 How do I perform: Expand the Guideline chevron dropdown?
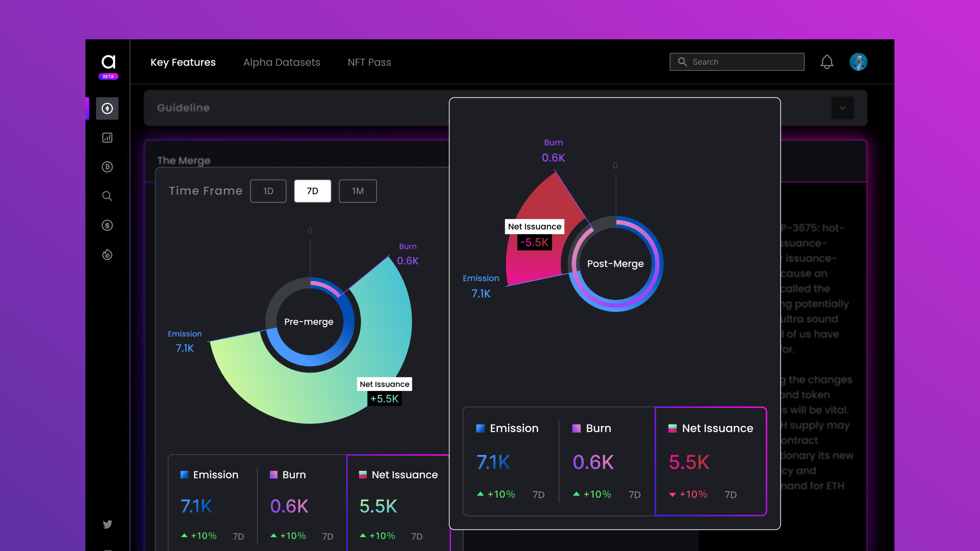pyautogui.click(x=842, y=108)
